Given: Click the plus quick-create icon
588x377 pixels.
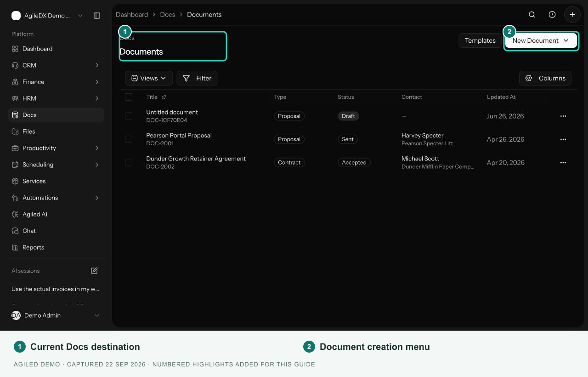Looking at the screenshot, I should click(572, 15).
